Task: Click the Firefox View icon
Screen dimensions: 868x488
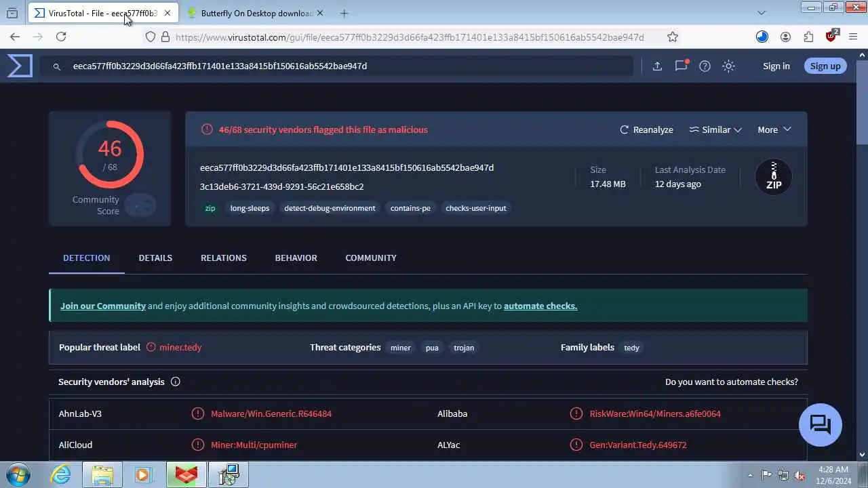Action: point(12,13)
